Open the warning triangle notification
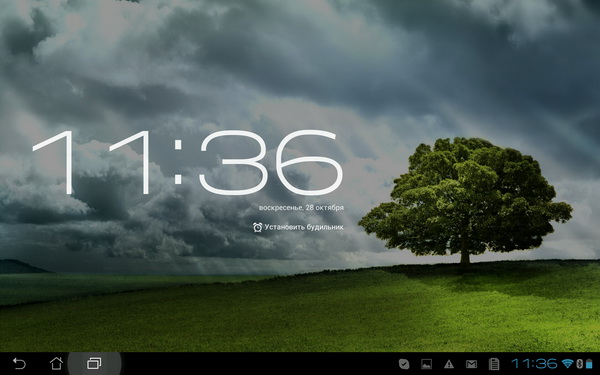 pyautogui.click(x=449, y=364)
